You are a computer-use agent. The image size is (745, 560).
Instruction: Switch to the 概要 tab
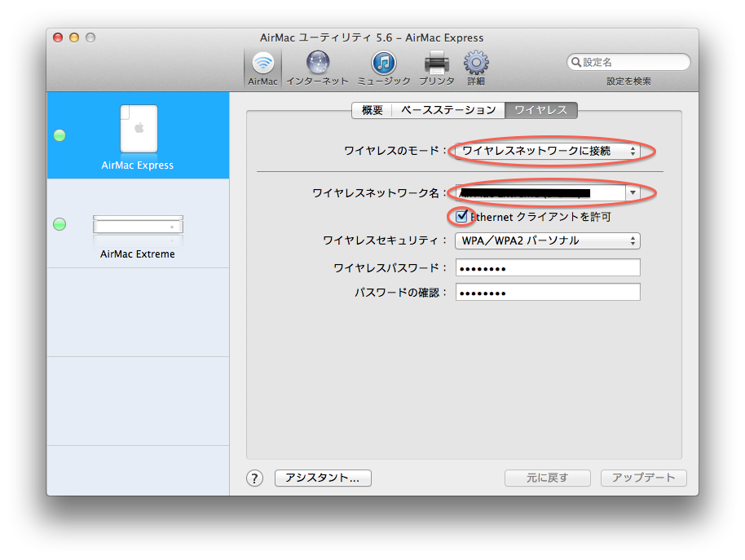tap(372, 110)
